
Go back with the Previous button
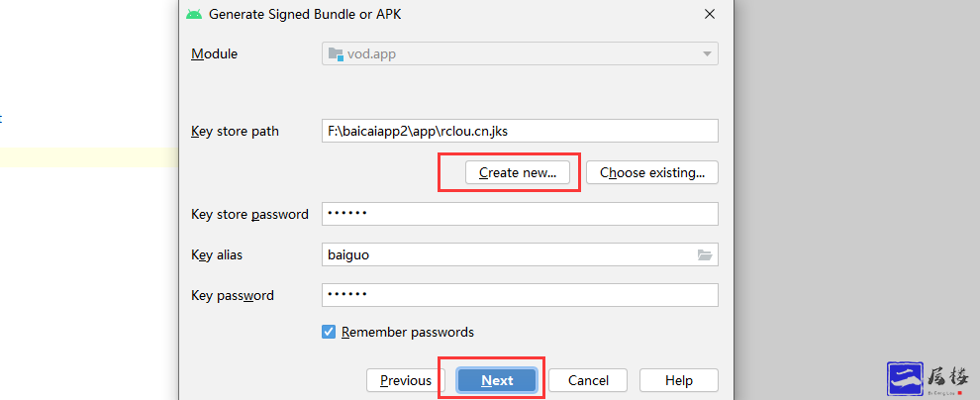coord(406,380)
